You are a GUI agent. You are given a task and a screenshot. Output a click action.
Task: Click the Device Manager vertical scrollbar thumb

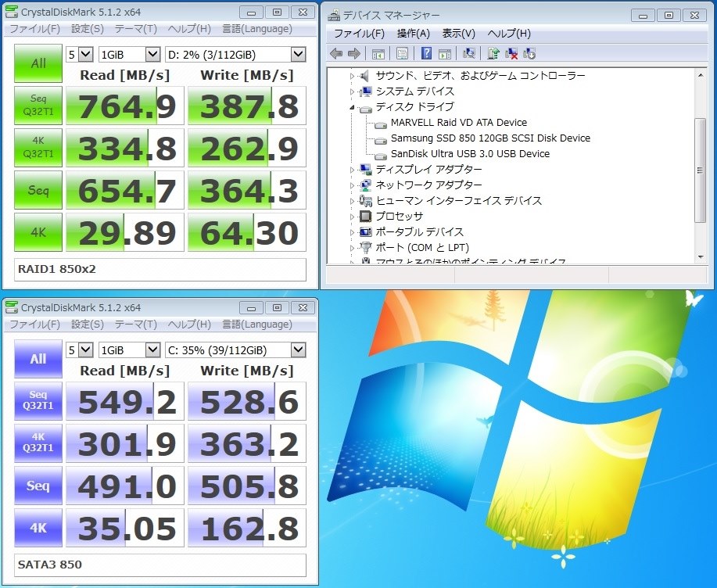pyautogui.click(x=700, y=170)
